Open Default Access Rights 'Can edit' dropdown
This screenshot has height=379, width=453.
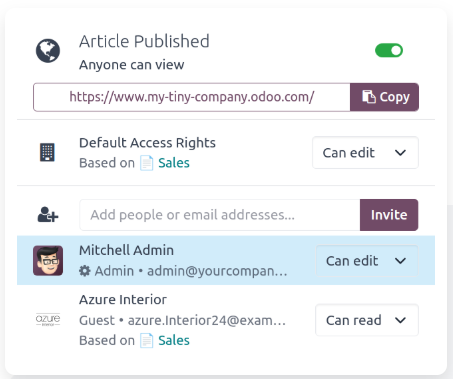pos(365,153)
